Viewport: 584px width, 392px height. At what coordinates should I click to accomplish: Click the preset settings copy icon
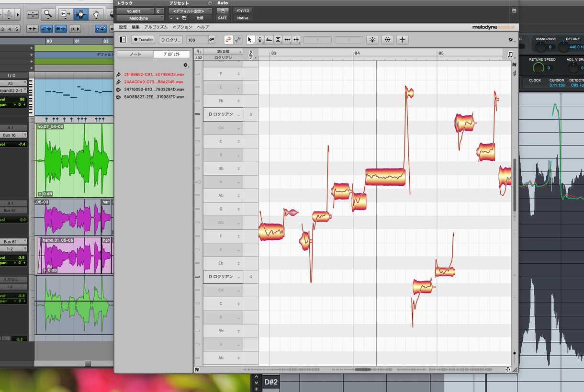(184, 18)
